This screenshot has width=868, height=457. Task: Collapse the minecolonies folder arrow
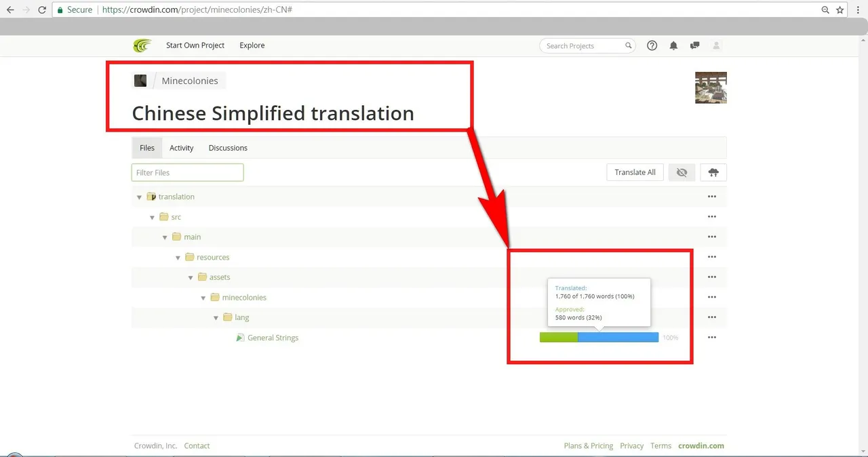203,298
